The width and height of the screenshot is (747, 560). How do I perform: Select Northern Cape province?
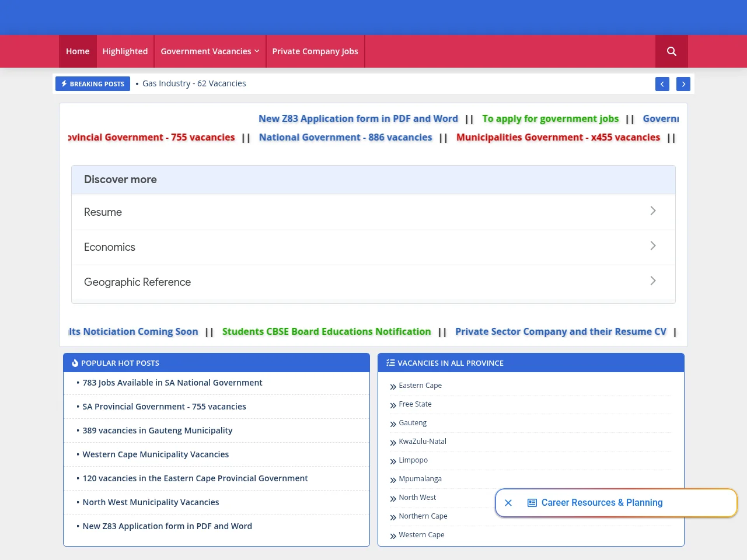(x=423, y=516)
